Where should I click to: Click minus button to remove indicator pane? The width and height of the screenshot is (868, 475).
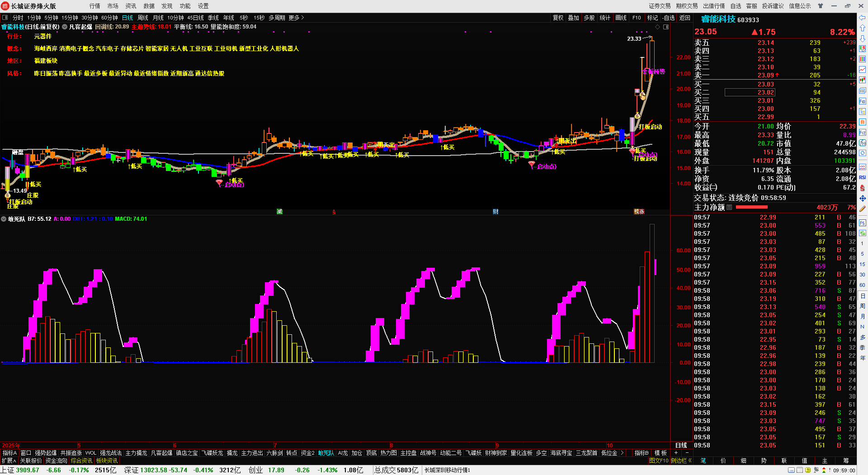(x=687, y=453)
